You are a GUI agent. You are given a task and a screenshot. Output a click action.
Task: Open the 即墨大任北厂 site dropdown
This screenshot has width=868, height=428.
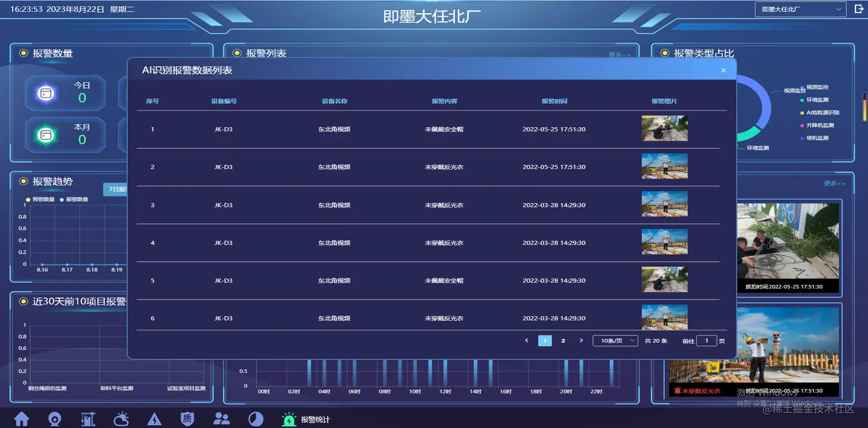point(800,9)
